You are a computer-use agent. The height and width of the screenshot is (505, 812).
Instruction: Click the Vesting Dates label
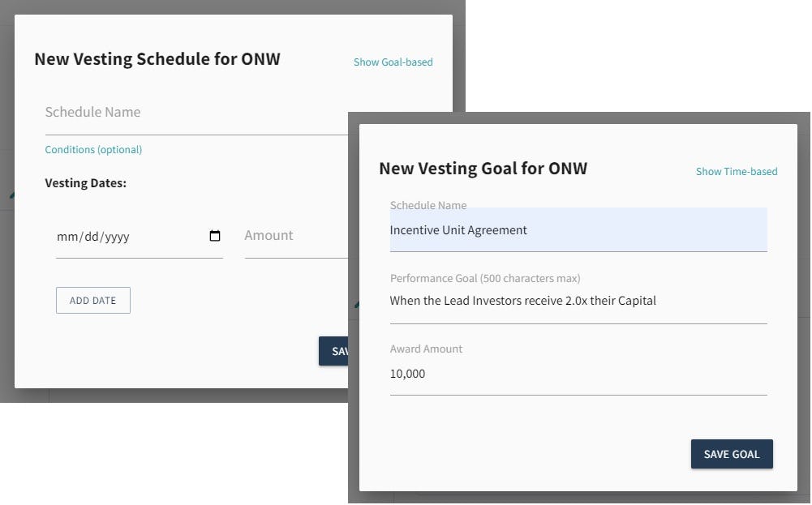click(85, 183)
